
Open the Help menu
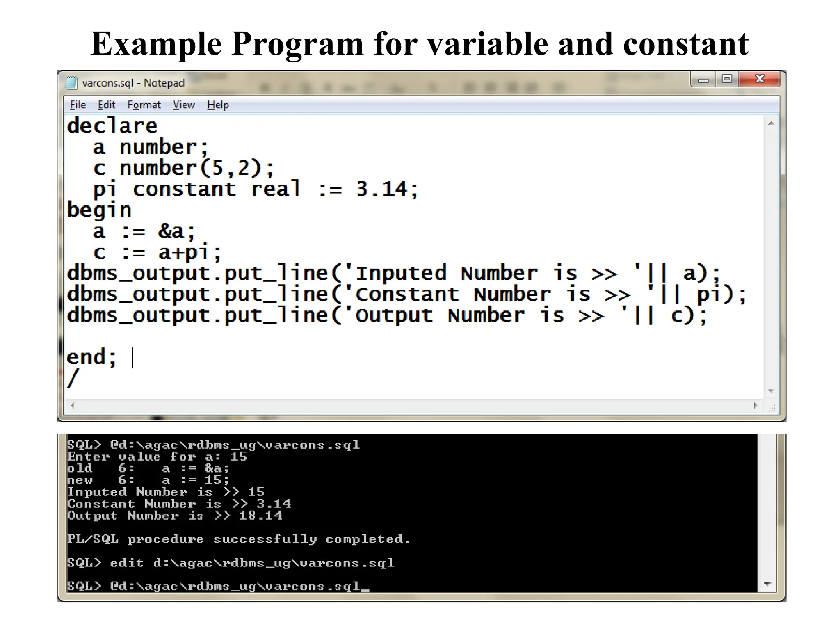pyautogui.click(x=218, y=105)
